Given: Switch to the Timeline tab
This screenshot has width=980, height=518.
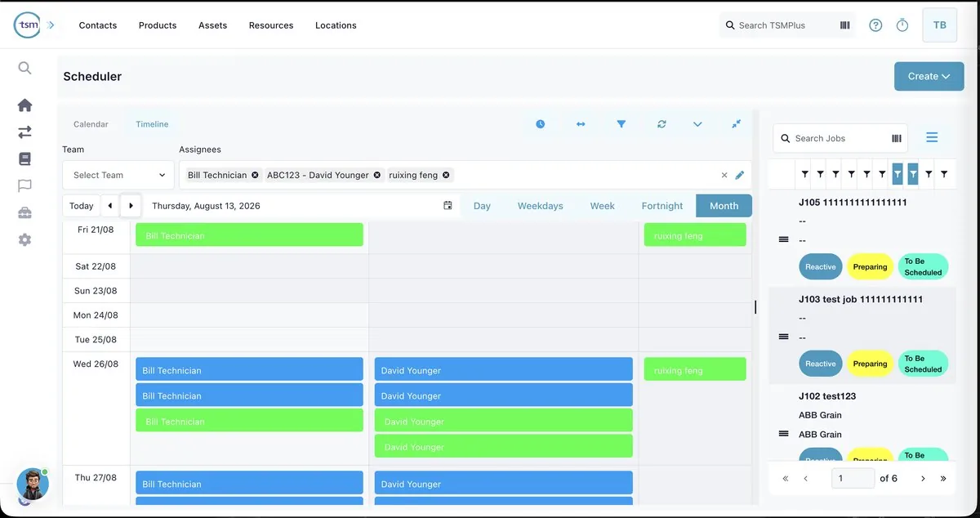Looking at the screenshot, I should [152, 124].
